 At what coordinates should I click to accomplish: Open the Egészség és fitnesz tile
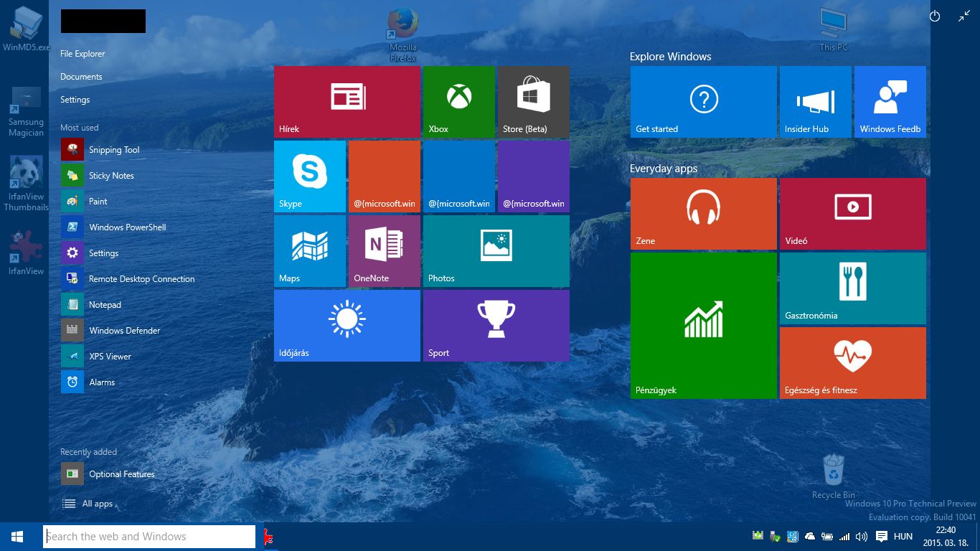point(852,363)
